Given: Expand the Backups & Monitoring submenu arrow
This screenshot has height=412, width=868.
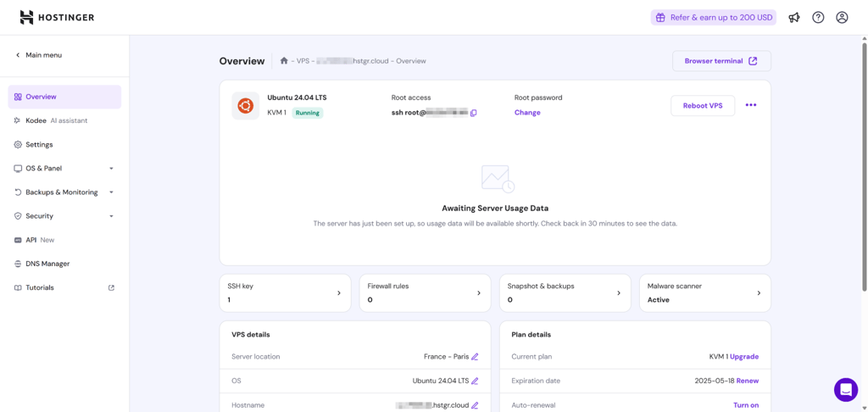Looking at the screenshot, I should click(111, 192).
